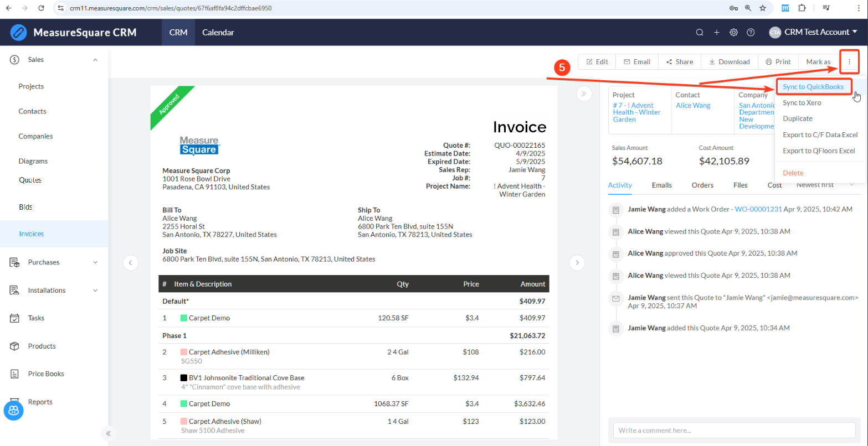Screen dimensions: 868x446
Task: Click the Edit pencil button
Action: [597, 62]
